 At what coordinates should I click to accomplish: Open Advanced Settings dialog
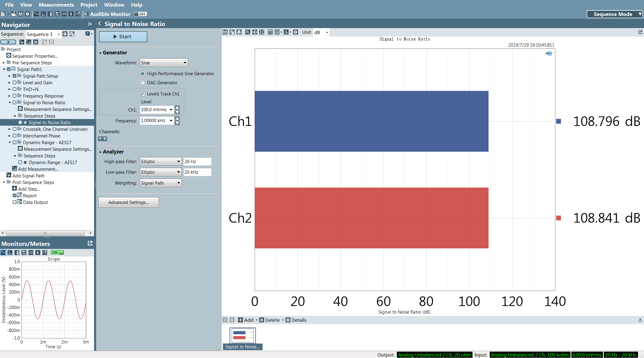[128, 202]
